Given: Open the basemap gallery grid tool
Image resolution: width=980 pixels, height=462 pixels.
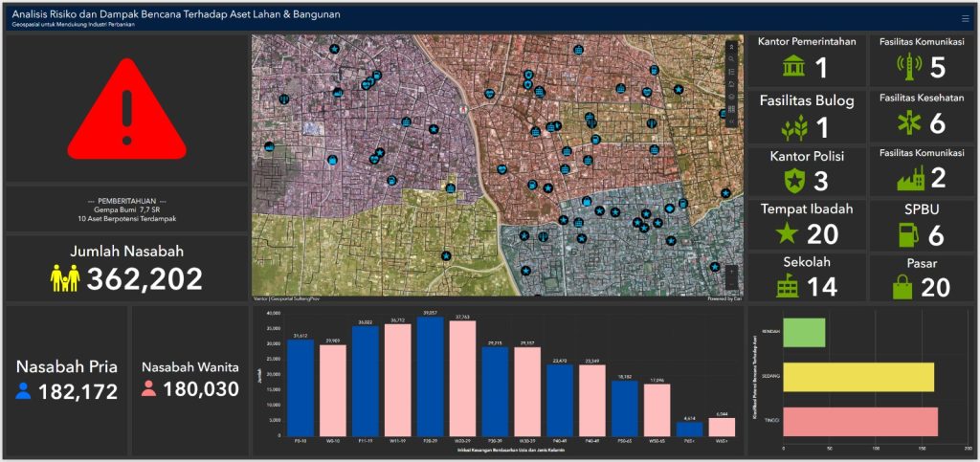Looking at the screenshot, I should coord(731,109).
